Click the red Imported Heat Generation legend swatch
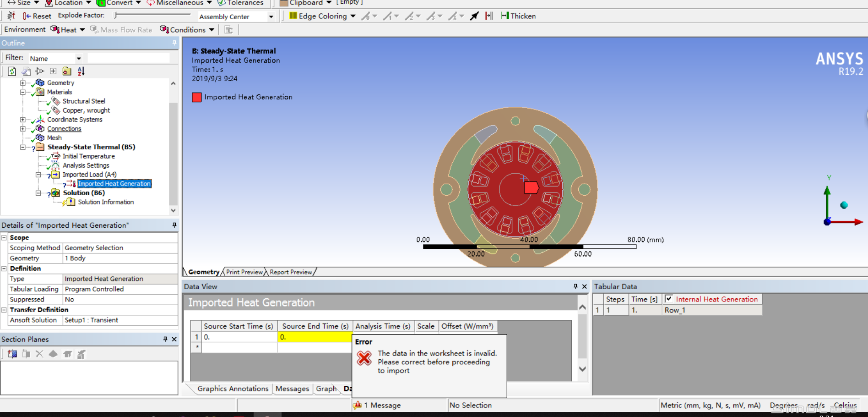 [x=197, y=97]
